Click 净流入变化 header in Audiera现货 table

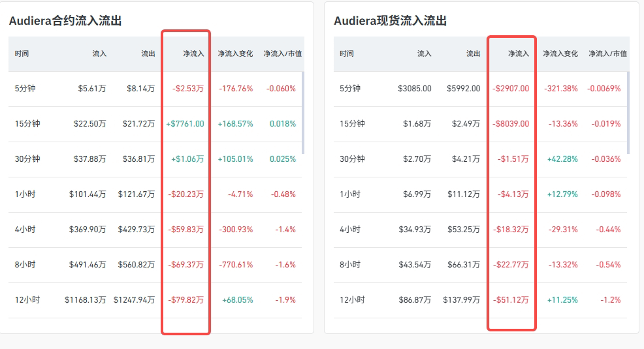(560, 53)
